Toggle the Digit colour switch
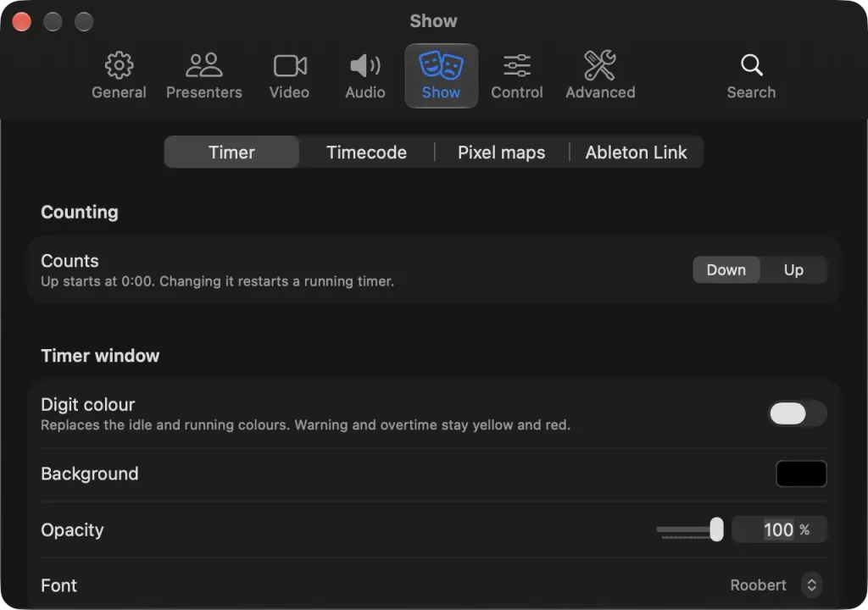 [798, 413]
